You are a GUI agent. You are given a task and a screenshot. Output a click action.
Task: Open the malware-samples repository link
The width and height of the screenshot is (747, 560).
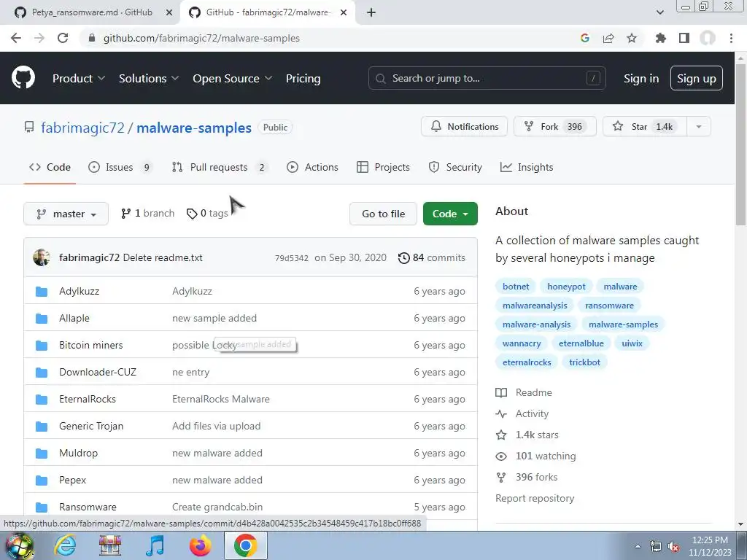point(194,128)
